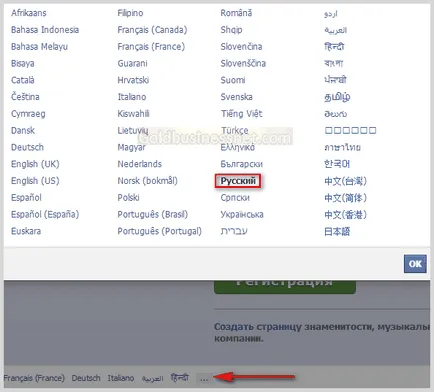Pick Cymraeg from the languages
Viewport: 434px width, 392px height.
click(x=28, y=114)
